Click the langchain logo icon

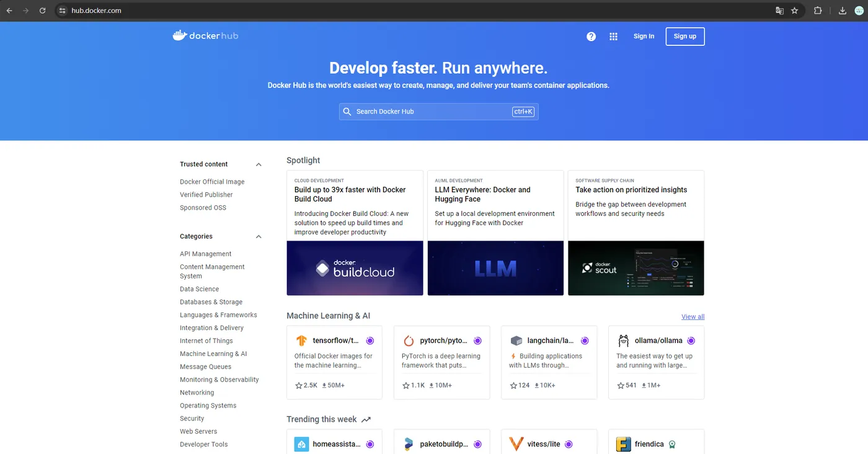coord(516,340)
